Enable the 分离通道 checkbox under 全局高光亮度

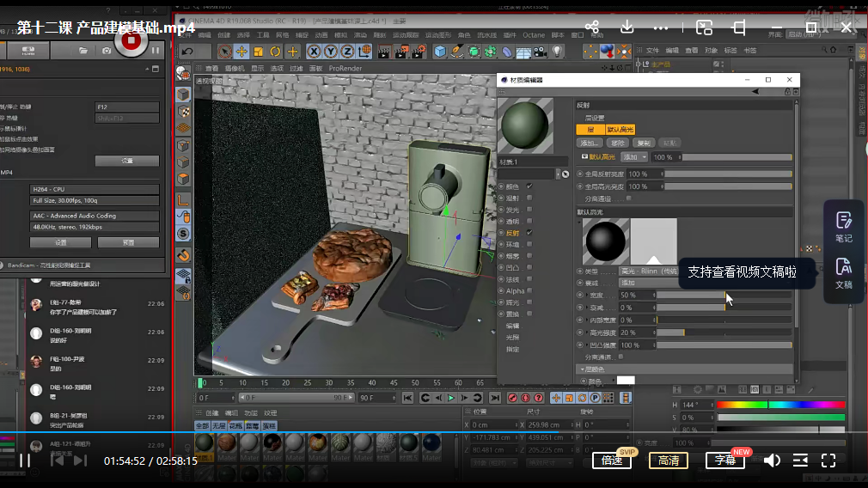(629, 198)
